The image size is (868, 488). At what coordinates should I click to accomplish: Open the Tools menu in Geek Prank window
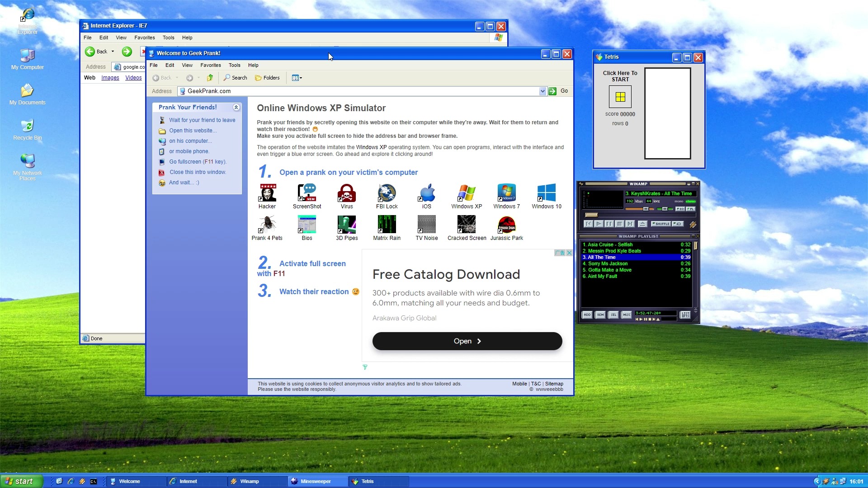click(x=234, y=65)
